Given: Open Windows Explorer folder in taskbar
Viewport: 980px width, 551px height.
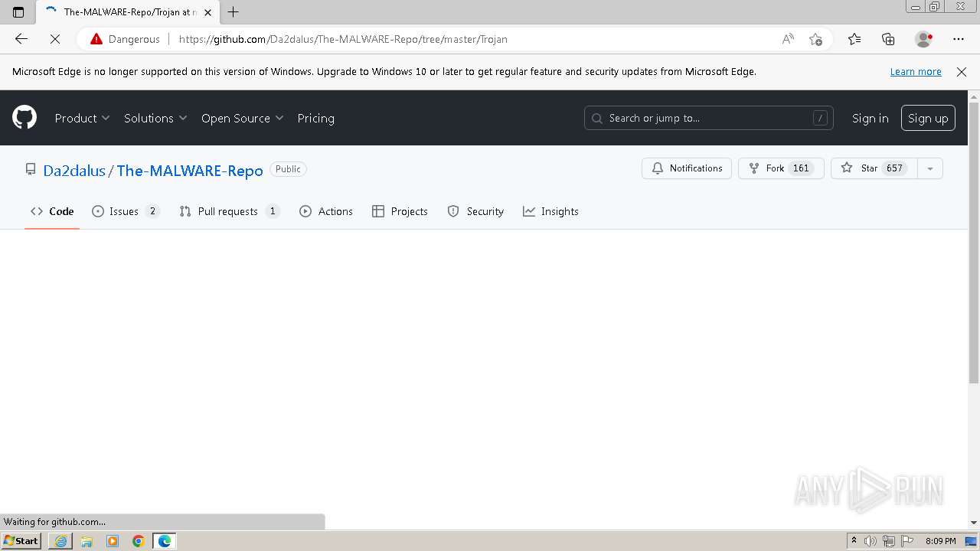Looking at the screenshot, I should coord(87,541).
